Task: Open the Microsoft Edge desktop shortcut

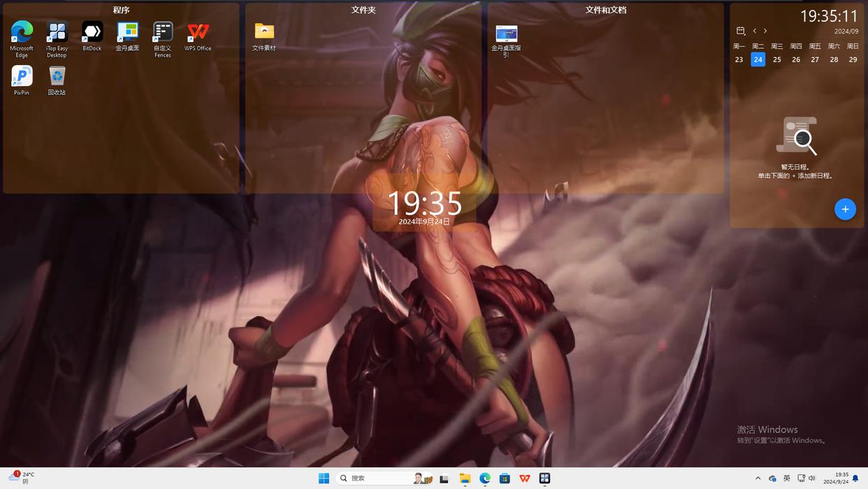Action: click(22, 32)
